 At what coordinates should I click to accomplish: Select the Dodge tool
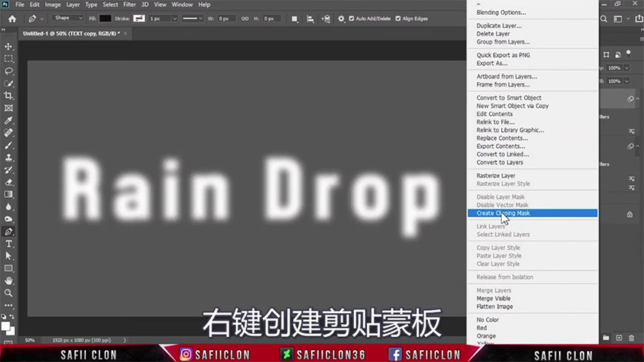(x=8, y=219)
